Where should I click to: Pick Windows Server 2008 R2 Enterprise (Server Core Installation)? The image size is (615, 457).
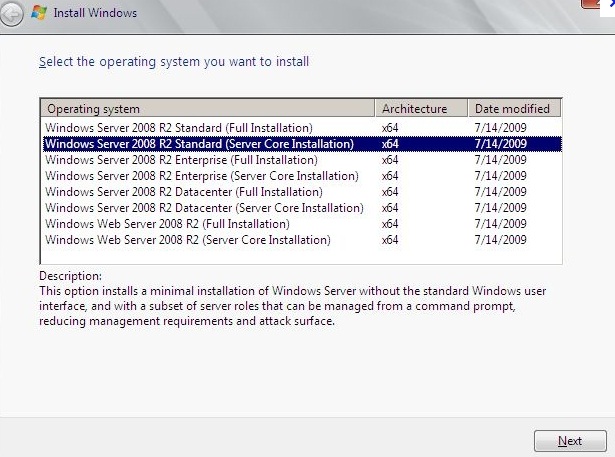(x=201, y=176)
